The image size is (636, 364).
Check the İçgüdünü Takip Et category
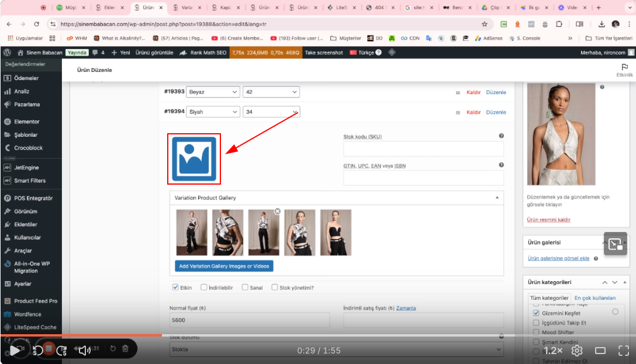click(536, 323)
